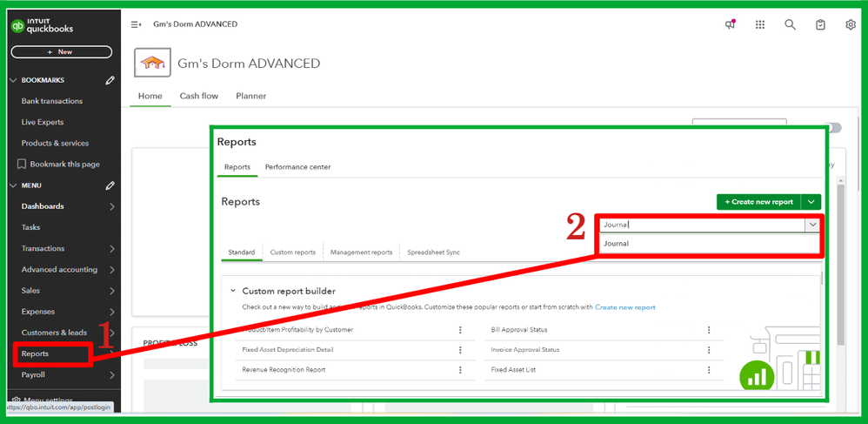This screenshot has height=424, width=868.
Task: Click the green bar chart icon
Action: [757, 378]
